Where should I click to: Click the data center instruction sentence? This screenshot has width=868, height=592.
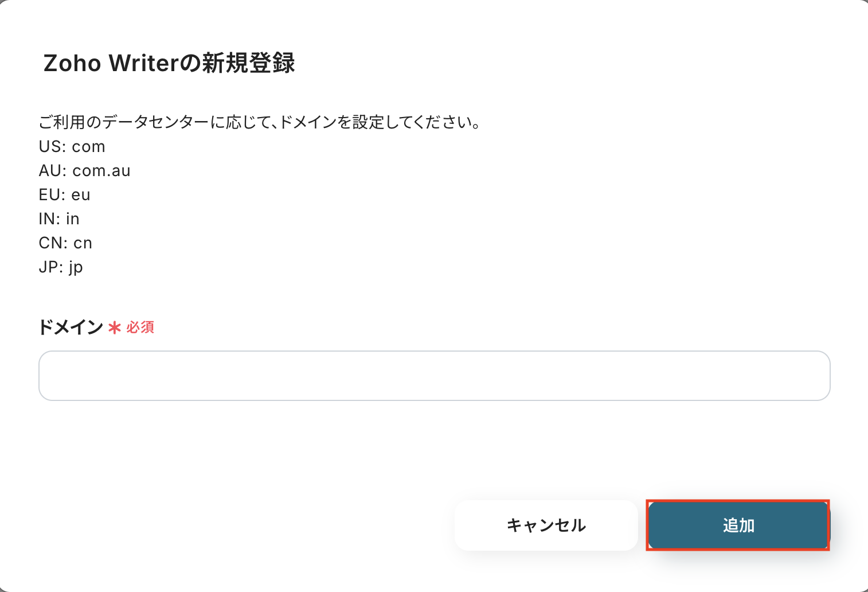(x=260, y=122)
